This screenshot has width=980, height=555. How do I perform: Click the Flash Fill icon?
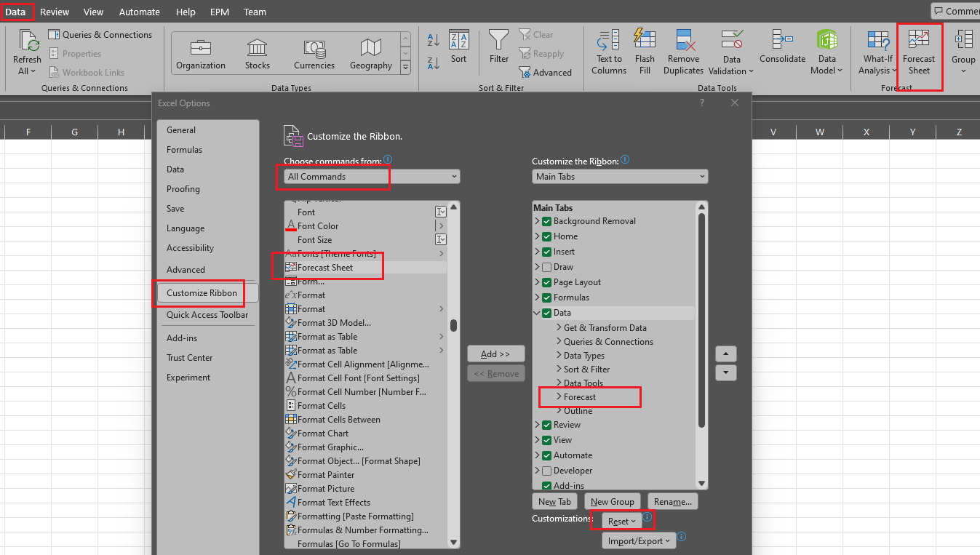(x=645, y=53)
